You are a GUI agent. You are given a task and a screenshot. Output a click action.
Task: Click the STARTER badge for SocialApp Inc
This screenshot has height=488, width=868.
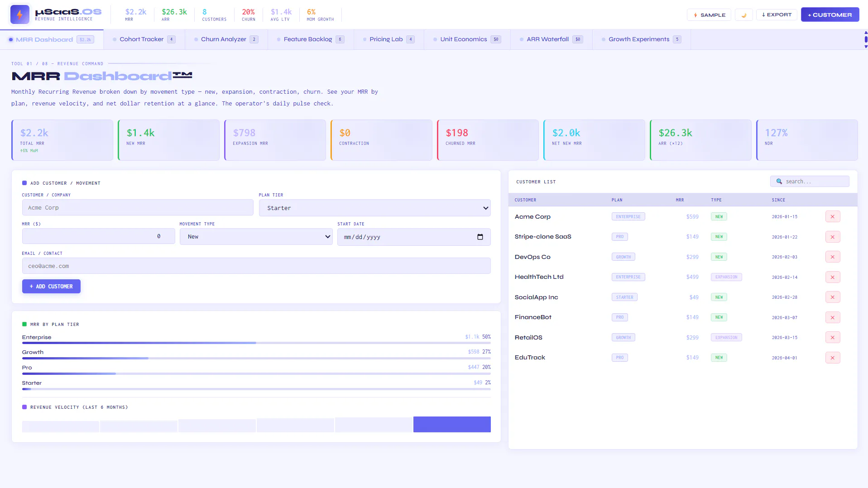tap(624, 297)
